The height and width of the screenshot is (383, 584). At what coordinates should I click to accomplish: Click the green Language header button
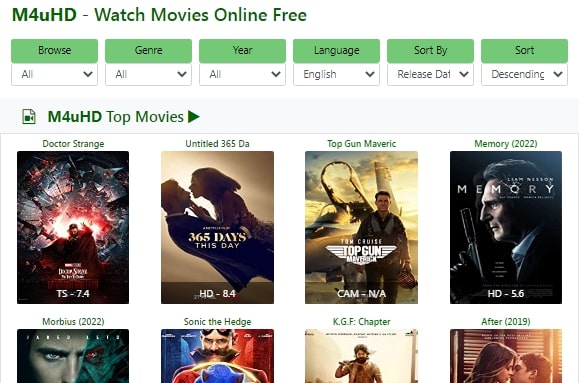[336, 51]
